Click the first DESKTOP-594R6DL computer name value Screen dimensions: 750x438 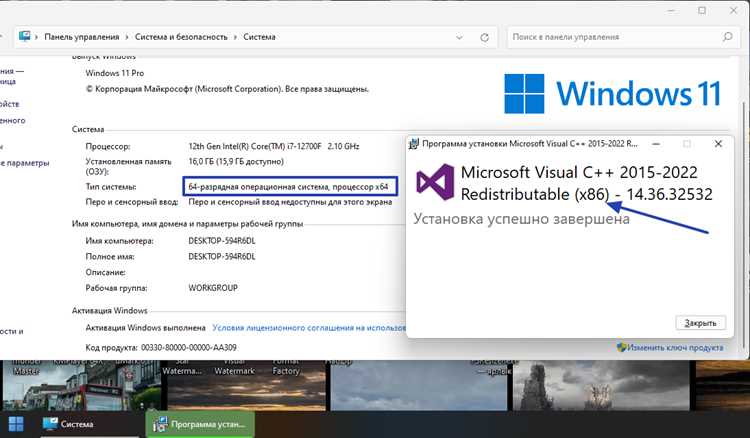click(222, 241)
